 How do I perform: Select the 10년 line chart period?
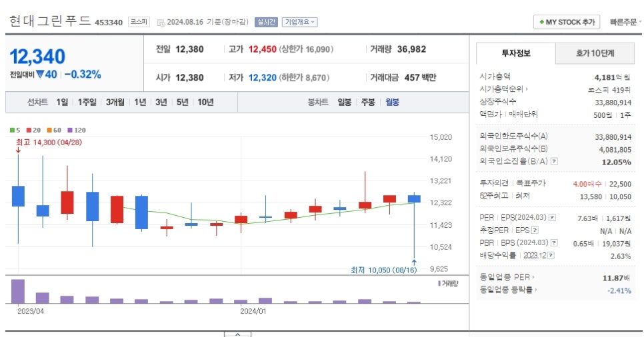pos(205,102)
